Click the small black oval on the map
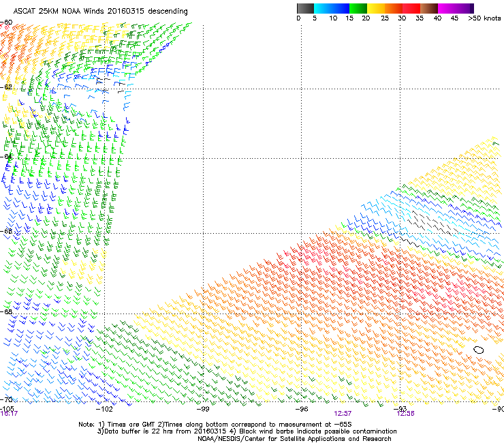This screenshot has height=443, width=504. (x=479, y=350)
